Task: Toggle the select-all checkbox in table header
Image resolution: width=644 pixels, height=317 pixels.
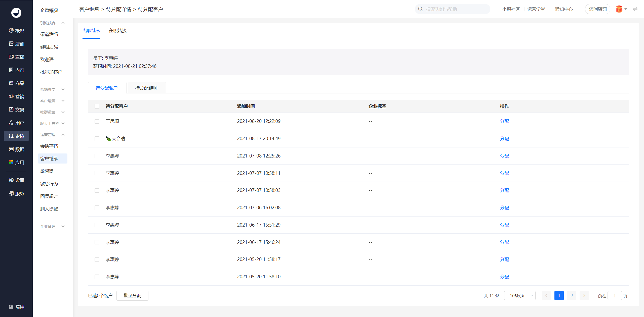Action: point(97,106)
